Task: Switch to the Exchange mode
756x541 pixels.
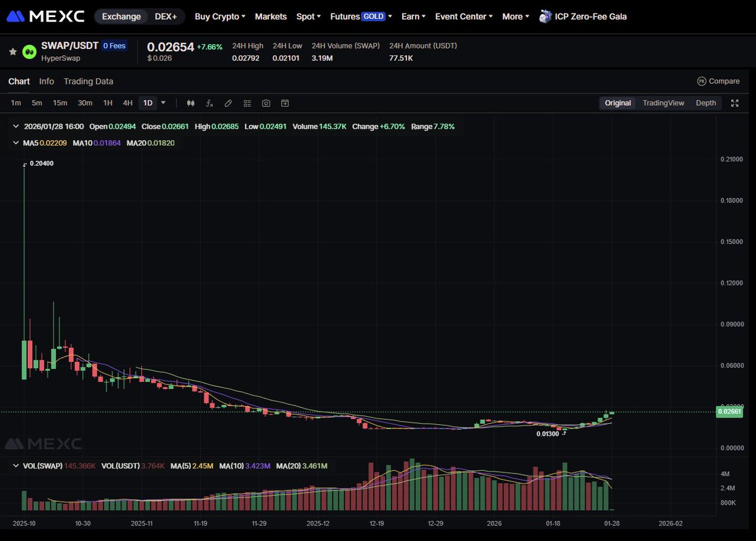Action: pos(122,16)
